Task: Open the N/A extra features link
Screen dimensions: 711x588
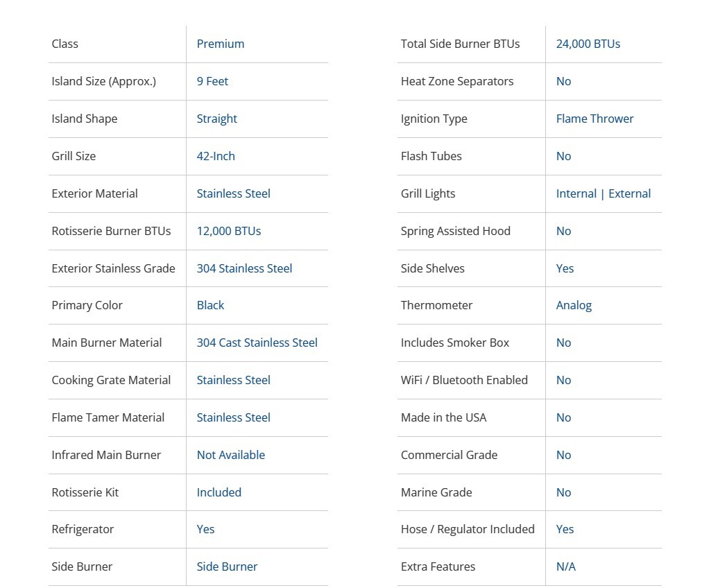Action: point(565,567)
